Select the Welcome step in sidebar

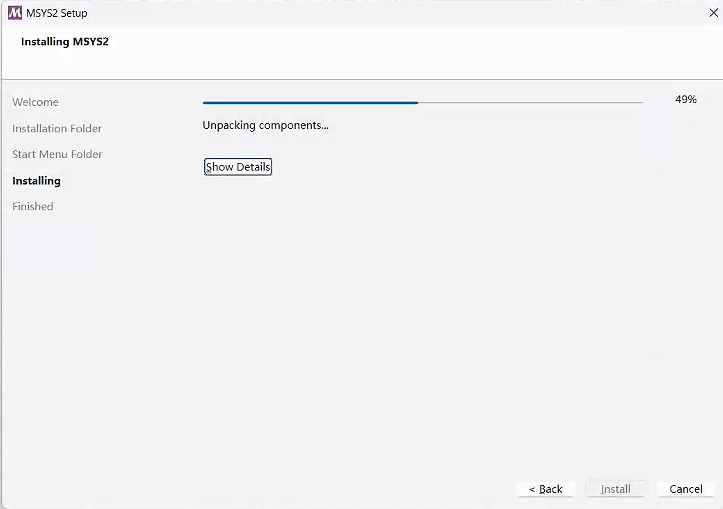tap(36, 102)
